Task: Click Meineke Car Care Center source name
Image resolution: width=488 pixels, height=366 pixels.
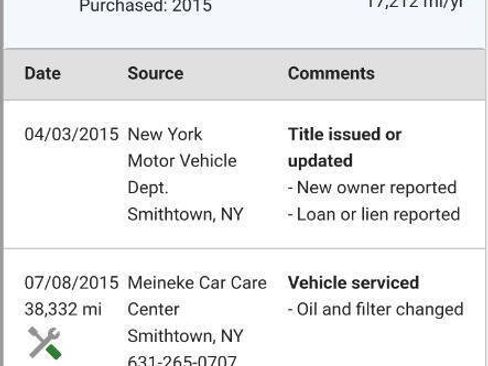Action: tap(197, 296)
